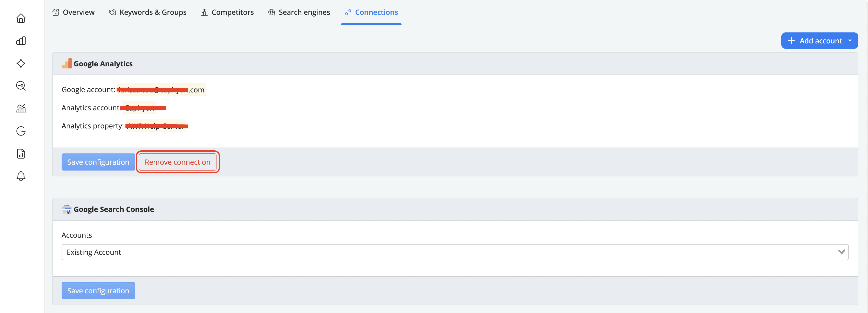Select the Connections tab

(371, 13)
